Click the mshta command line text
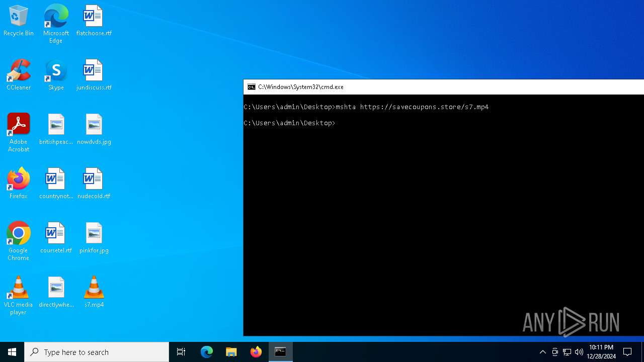The image size is (644, 362). [x=412, y=107]
